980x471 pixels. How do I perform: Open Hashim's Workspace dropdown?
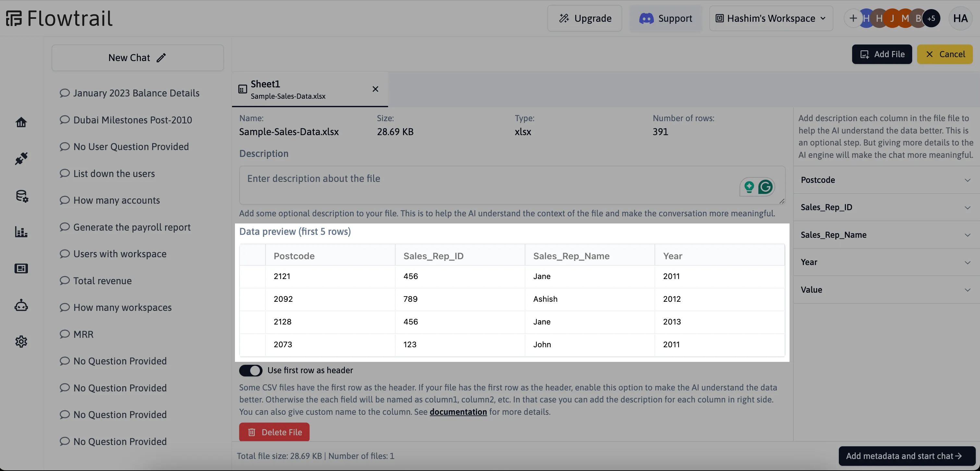click(x=771, y=18)
